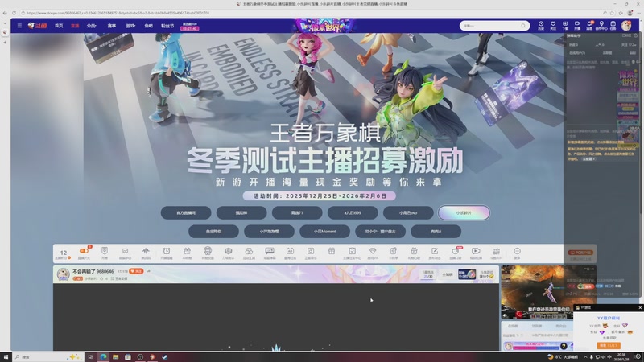Show hidden icons in system tray
This screenshot has width=644, height=362.
coord(585,356)
